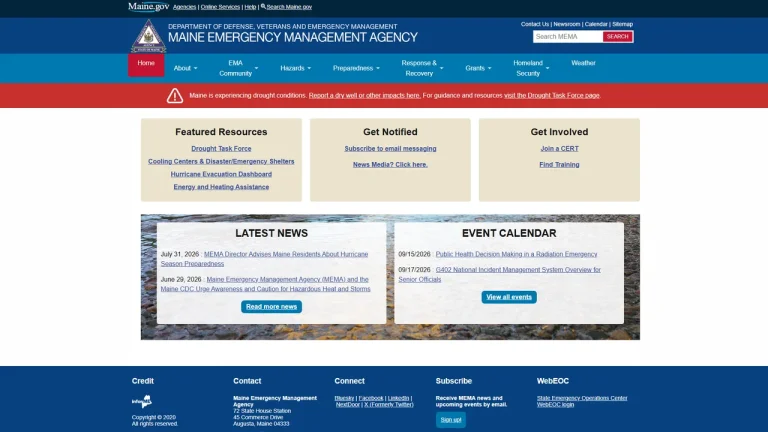Open the Grants dropdown
768x432 pixels.
pos(478,68)
